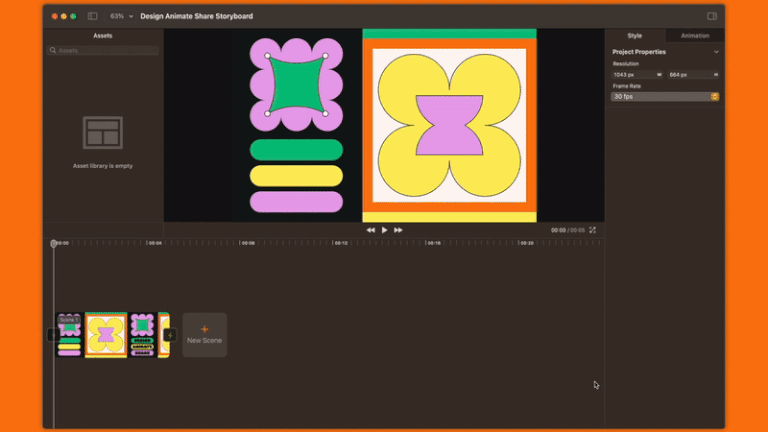The image size is (768, 432).
Task: Select the yellow flower scene thumbnail
Action: [106, 335]
